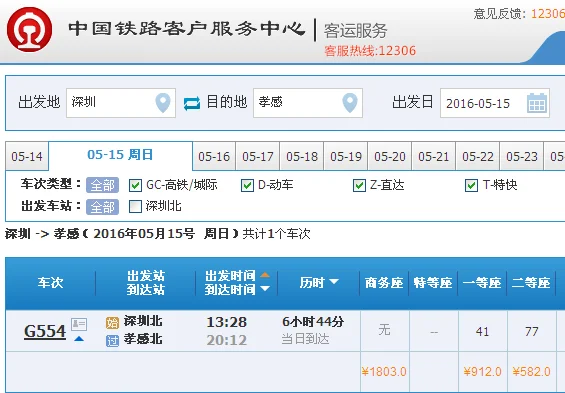Collapse G554 price details triangle

coord(79,339)
